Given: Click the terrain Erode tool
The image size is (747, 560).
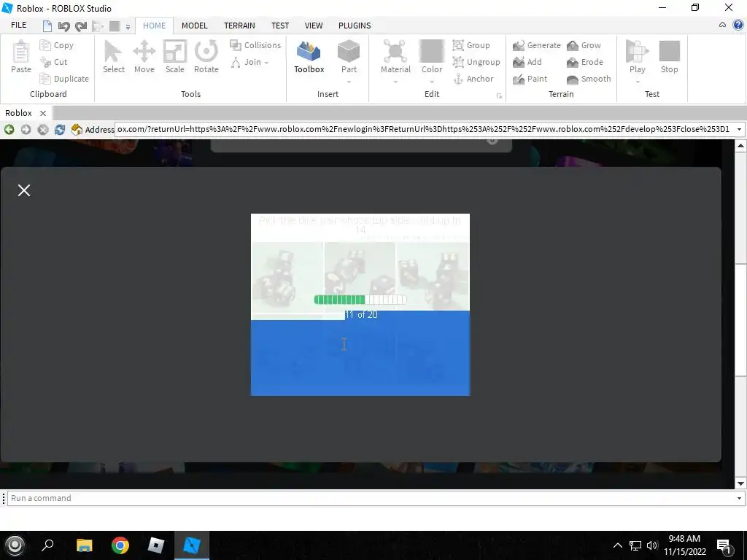Looking at the screenshot, I should coord(584,62).
